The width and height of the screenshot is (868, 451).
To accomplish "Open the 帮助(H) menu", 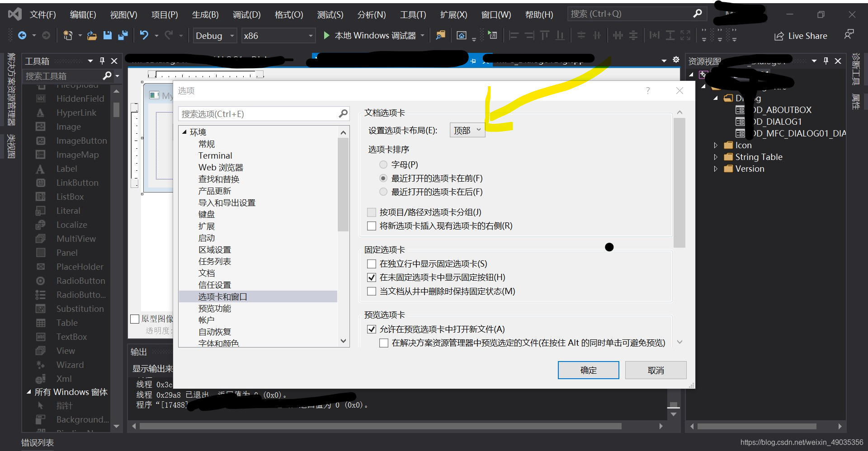I will coord(539,14).
